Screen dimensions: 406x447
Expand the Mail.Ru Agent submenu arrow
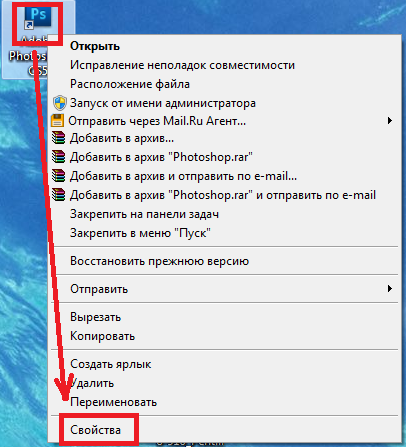click(x=390, y=121)
